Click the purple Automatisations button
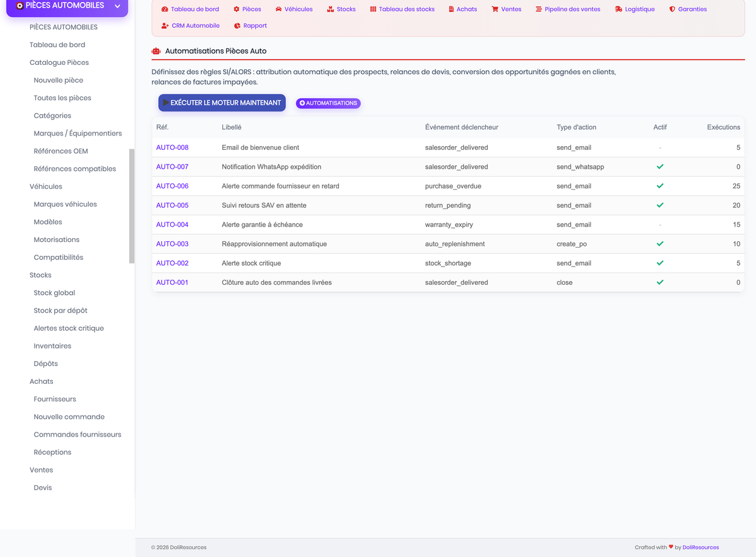The image size is (756, 557). tap(328, 103)
